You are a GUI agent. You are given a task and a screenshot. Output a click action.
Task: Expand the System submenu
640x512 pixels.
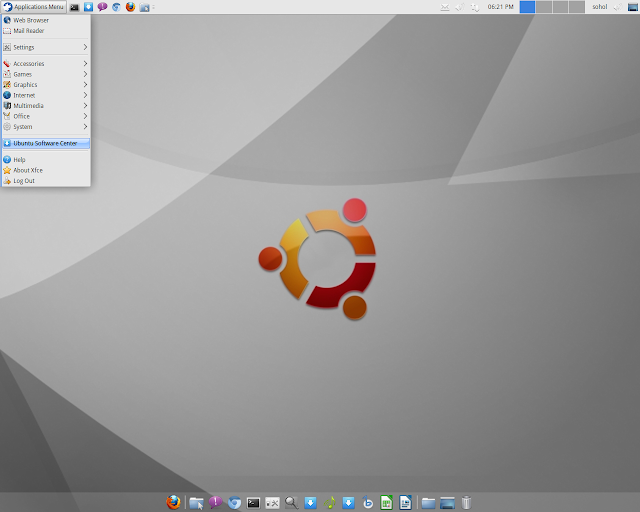(46, 127)
